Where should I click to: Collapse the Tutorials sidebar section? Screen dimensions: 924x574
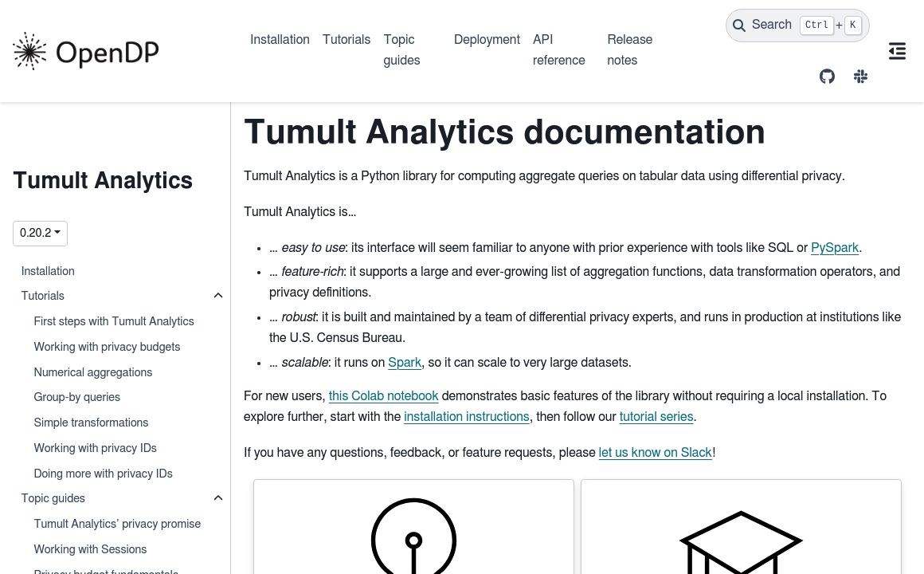[x=218, y=295]
